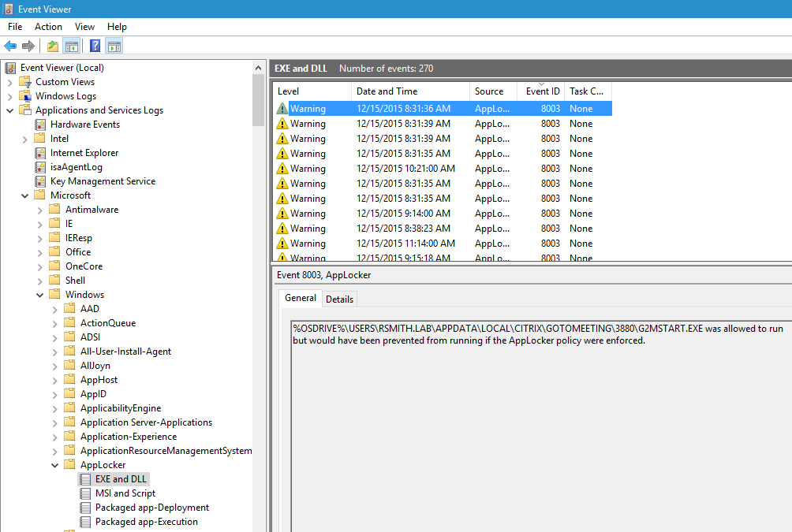The width and height of the screenshot is (792, 532).
Task: Collapse the AppLocker folder node
Action: click(x=55, y=465)
